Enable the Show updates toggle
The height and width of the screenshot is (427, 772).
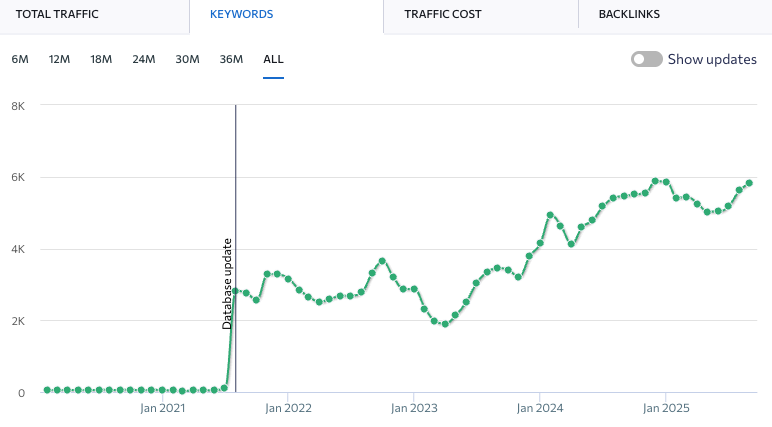click(x=646, y=59)
